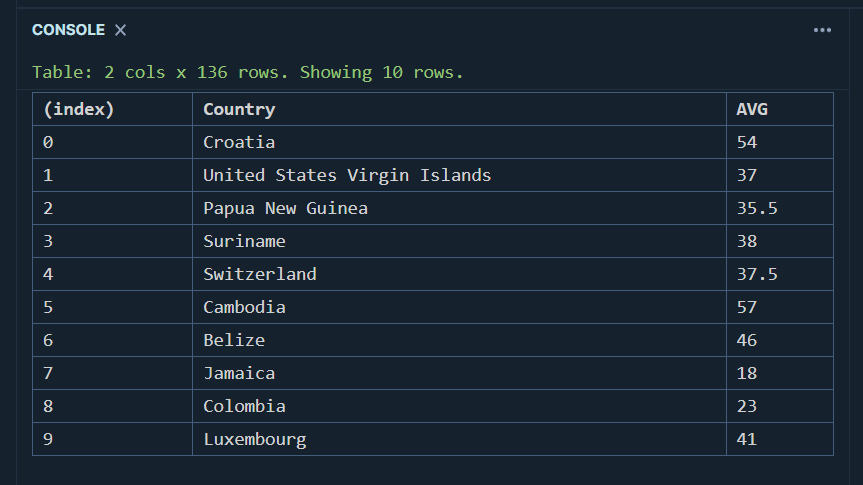Screen dimensions: 863x485
Task: Close the CONSOLE tab with the X icon
Action: pos(120,30)
